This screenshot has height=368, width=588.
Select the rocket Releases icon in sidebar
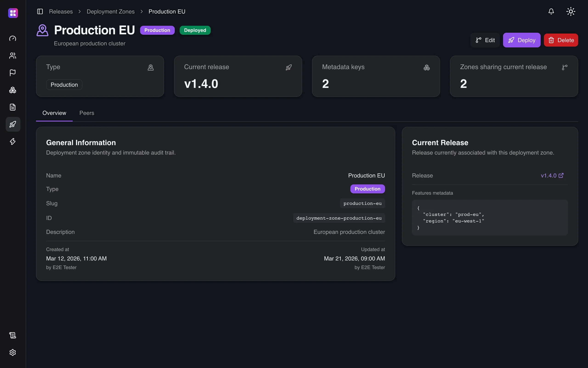tap(13, 124)
